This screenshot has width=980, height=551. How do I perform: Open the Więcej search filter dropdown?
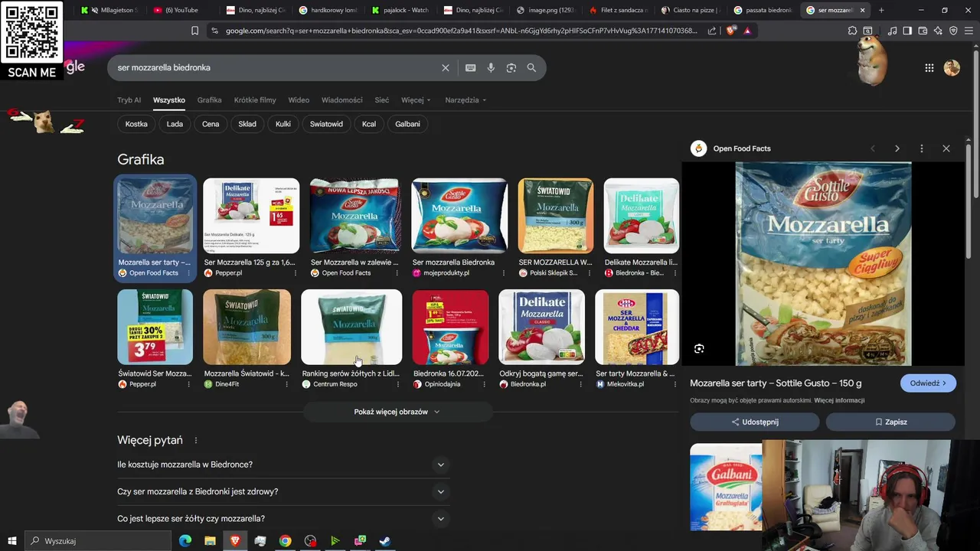(x=416, y=100)
